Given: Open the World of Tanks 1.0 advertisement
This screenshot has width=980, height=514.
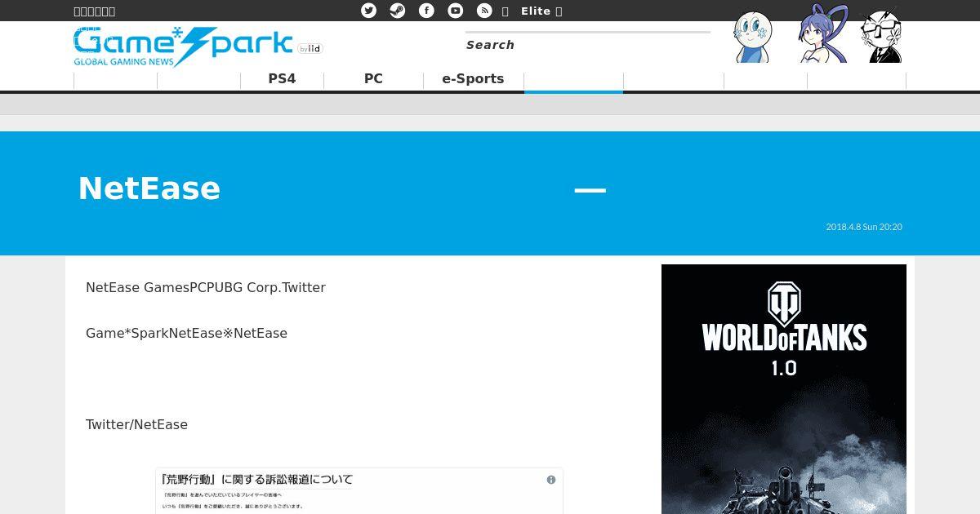Looking at the screenshot, I should [784, 389].
